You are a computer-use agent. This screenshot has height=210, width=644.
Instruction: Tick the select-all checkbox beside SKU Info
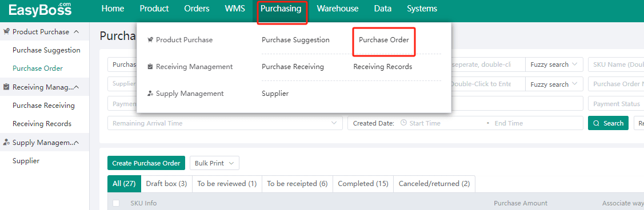tap(116, 203)
